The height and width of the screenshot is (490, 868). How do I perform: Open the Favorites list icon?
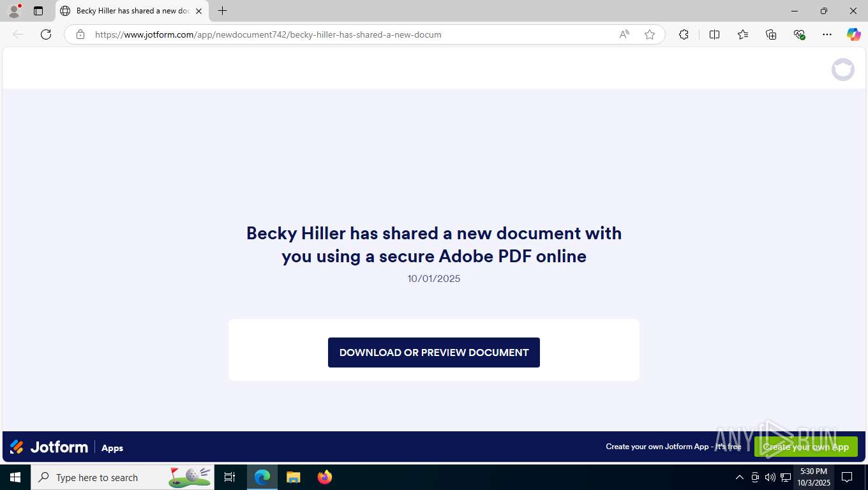[x=743, y=34]
